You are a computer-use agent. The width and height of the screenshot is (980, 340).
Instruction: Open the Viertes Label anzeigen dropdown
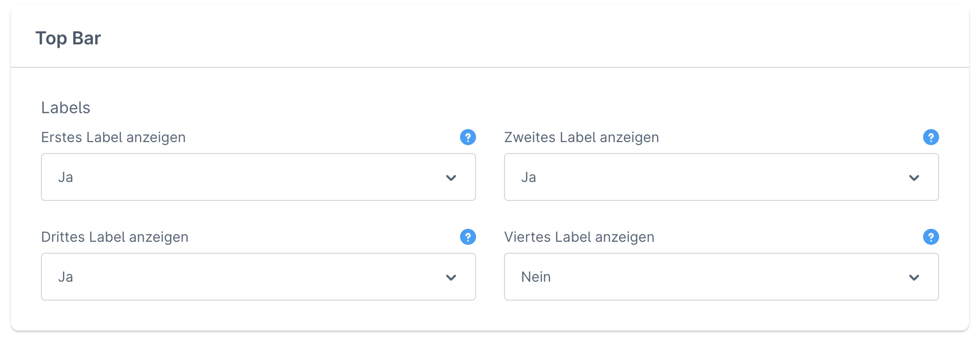tap(721, 277)
